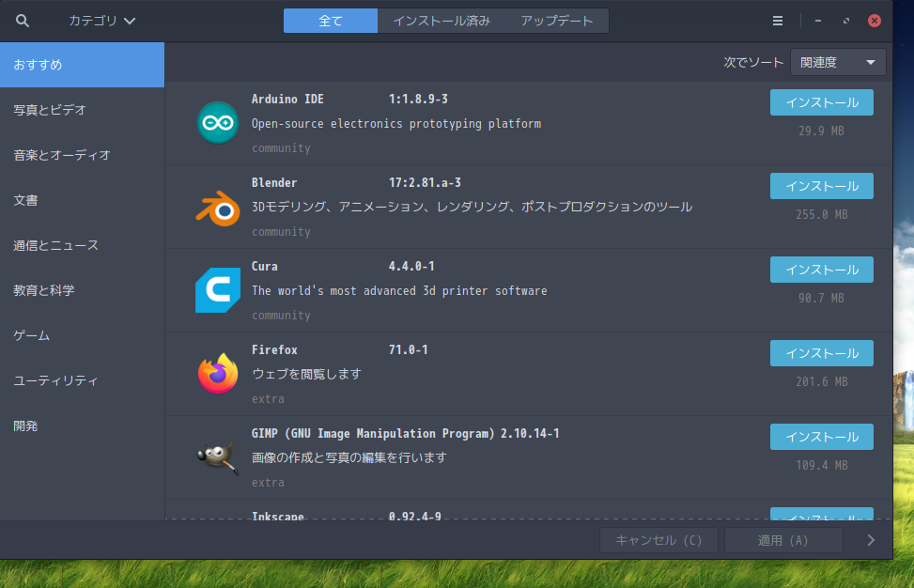The height and width of the screenshot is (588, 914).
Task: Click the Arduino description text
Action: 396,124
